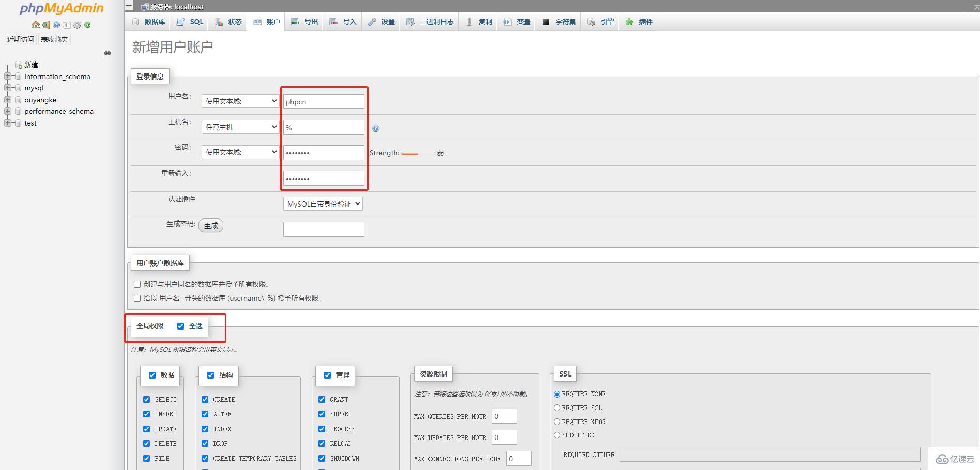
Task: Open the 认证插件 authentication plugin dropdown
Action: (x=323, y=204)
